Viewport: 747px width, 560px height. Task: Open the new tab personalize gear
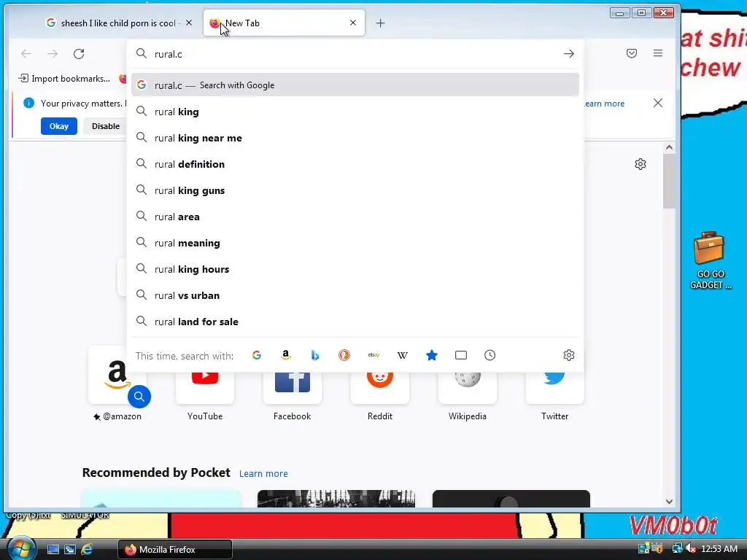coord(640,164)
